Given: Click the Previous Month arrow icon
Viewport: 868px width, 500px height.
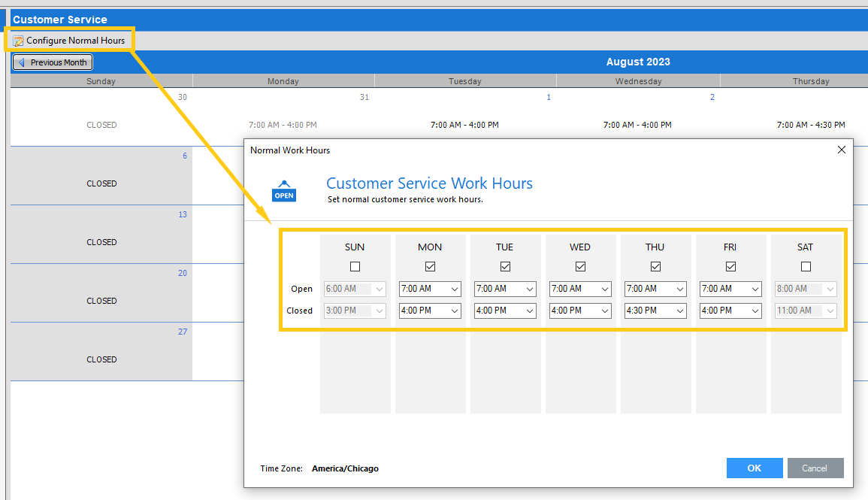Looking at the screenshot, I should [x=22, y=62].
